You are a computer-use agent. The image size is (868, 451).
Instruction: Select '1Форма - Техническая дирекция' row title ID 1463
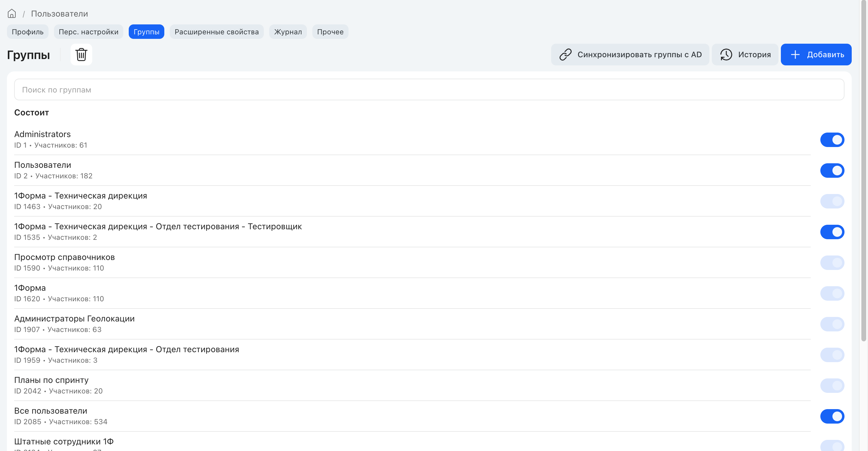click(x=80, y=196)
